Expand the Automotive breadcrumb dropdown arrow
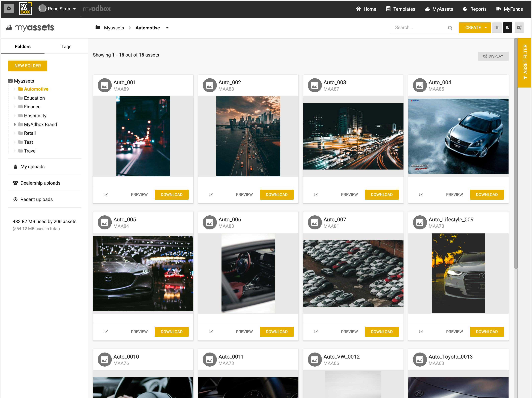The height and width of the screenshot is (398, 532). [x=167, y=28]
